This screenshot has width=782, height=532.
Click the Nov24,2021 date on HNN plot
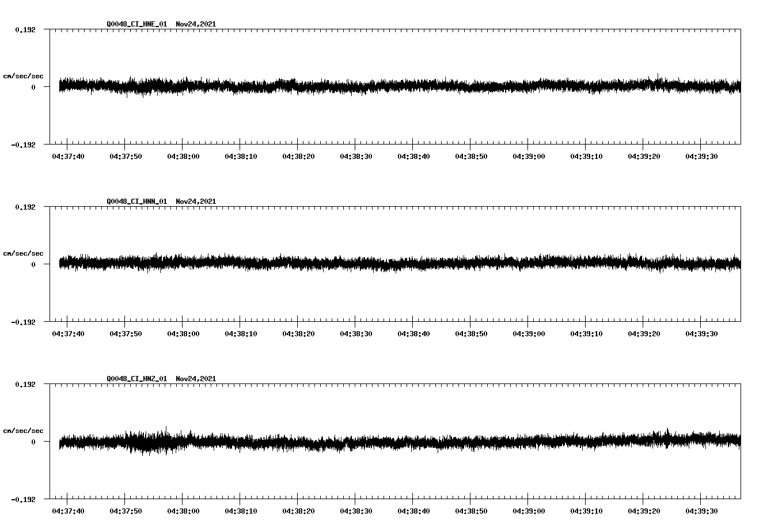point(196,202)
